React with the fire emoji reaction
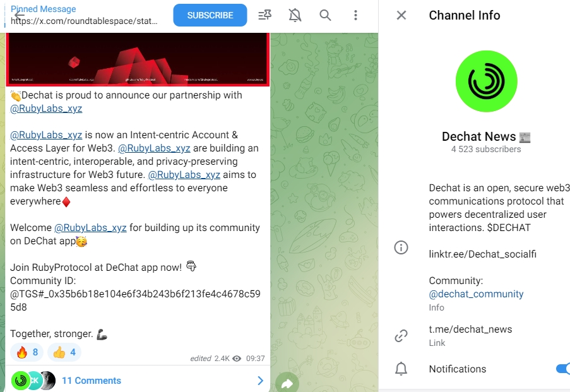Viewport: 570px width, 392px height. 27,352
